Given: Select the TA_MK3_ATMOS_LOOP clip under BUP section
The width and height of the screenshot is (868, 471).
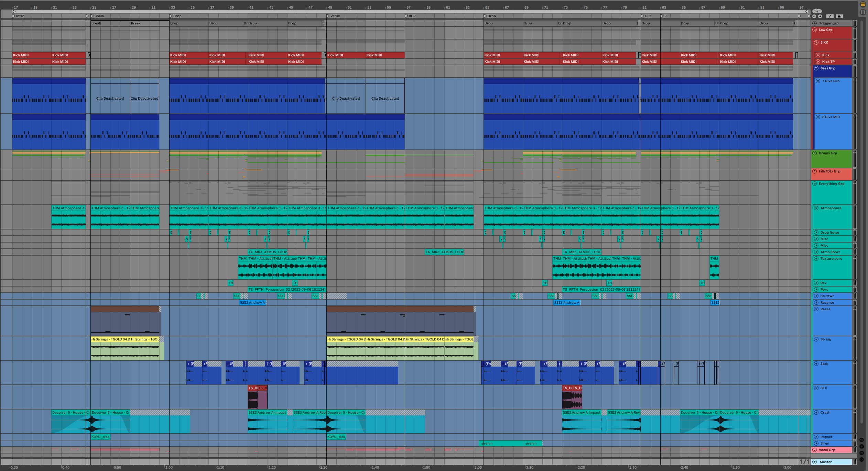Looking at the screenshot, I should pos(445,252).
